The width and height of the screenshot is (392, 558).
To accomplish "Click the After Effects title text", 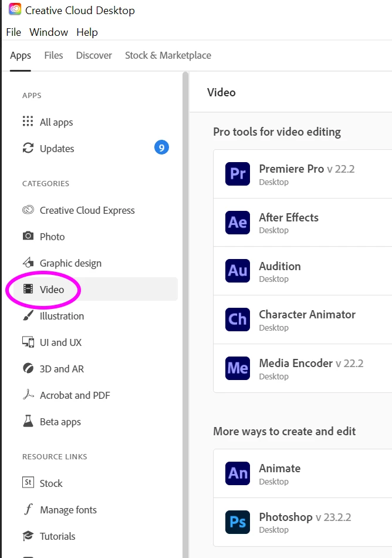I will (289, 217).
